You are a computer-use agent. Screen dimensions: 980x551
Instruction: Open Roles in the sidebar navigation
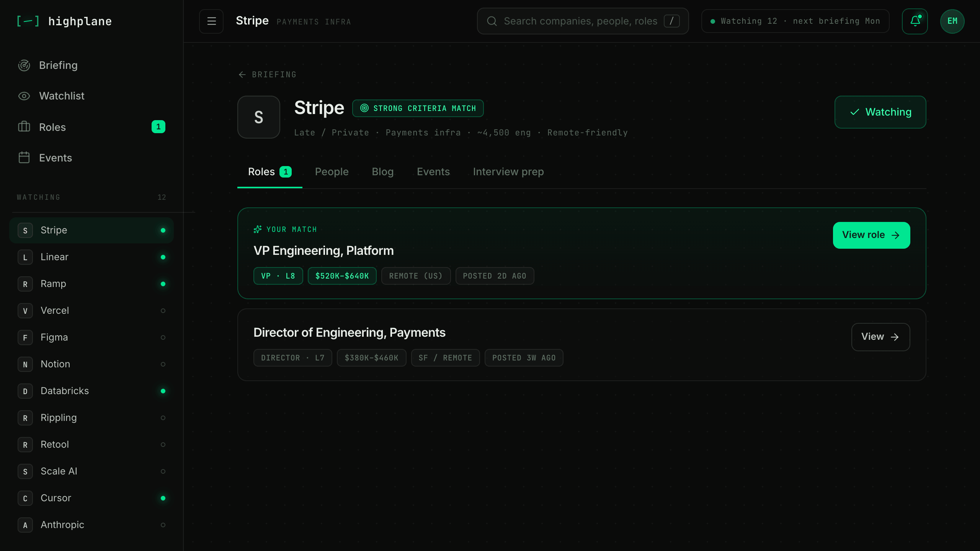coord(91,127)
